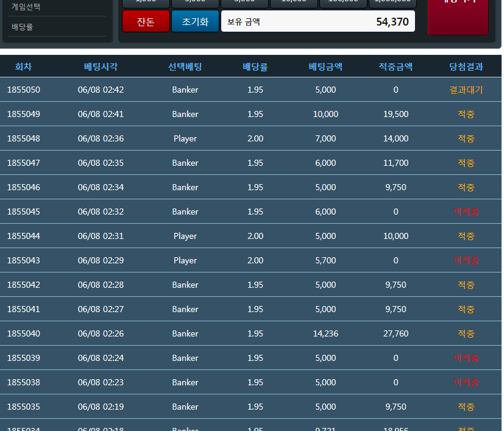This screenshot has width=504, height=431.
Task: Click the 베팅시각 column header
Action: (x=101, y=66)
